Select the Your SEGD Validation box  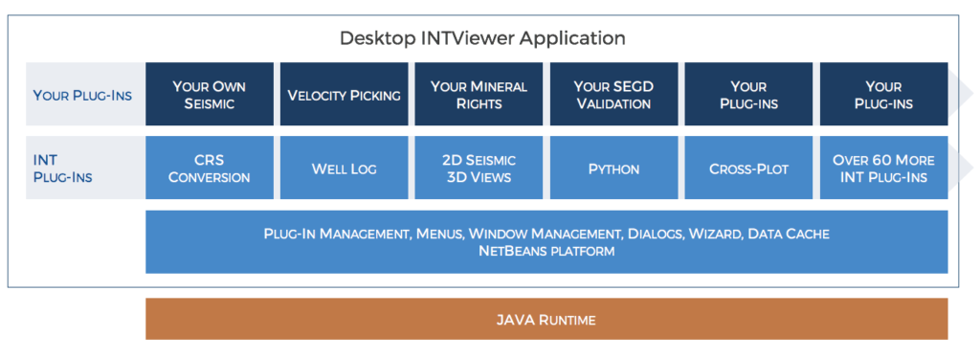[613, 94]
